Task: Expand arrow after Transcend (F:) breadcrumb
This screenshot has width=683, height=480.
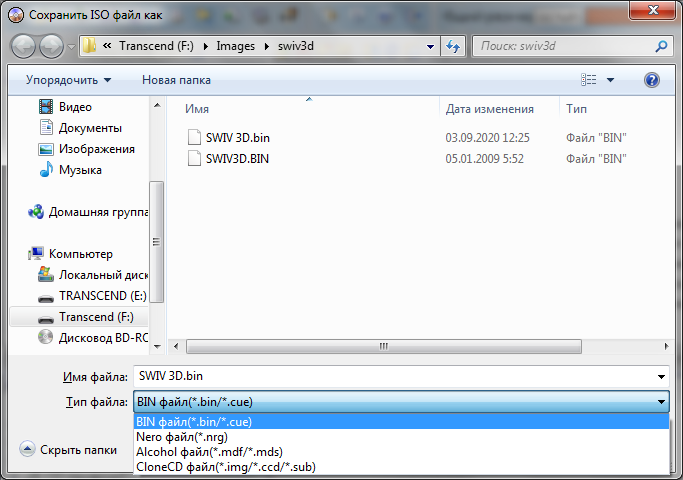Action: (206, 46)
